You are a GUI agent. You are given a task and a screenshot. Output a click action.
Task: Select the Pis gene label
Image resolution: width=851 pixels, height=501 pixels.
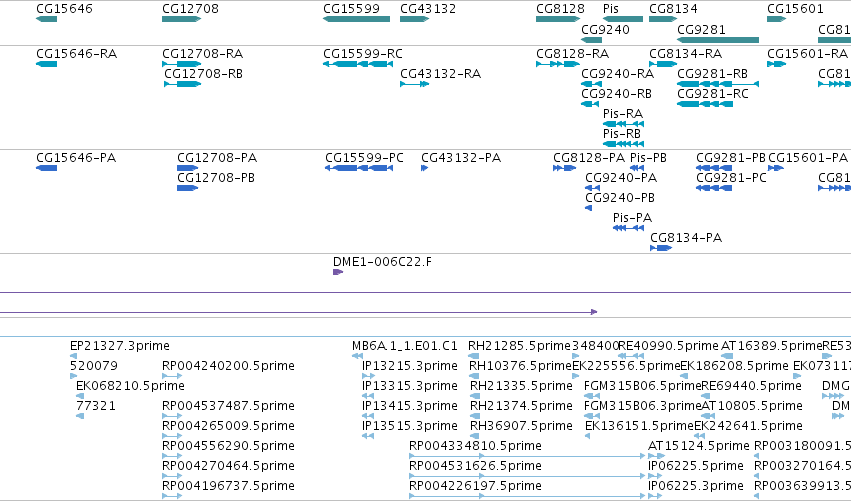point(611,9)
